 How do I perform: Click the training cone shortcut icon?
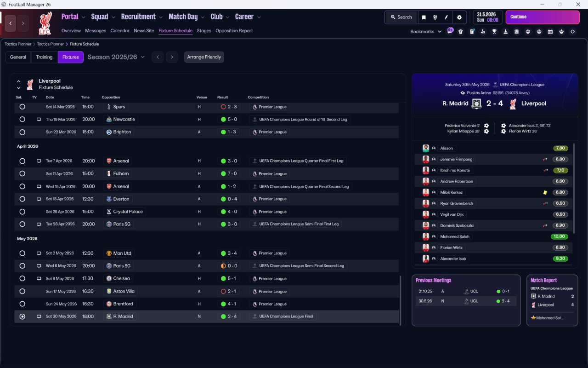506,32
